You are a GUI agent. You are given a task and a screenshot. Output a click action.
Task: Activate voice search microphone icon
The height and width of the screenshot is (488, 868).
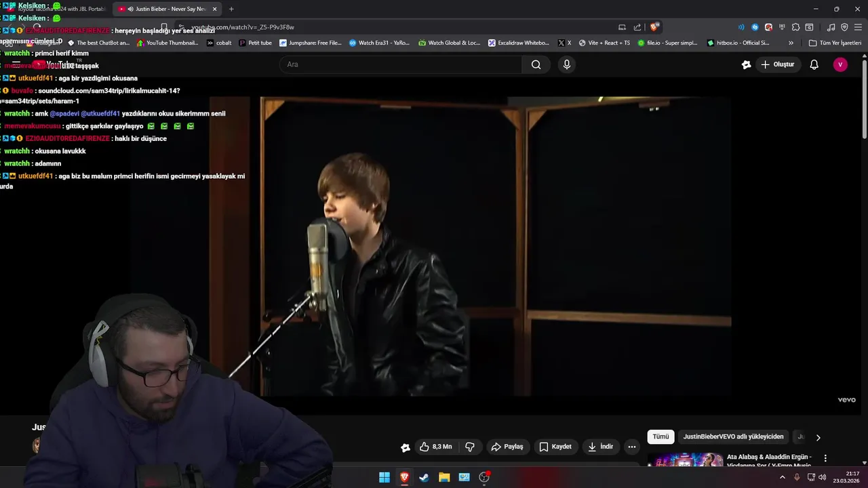point(567,64)
